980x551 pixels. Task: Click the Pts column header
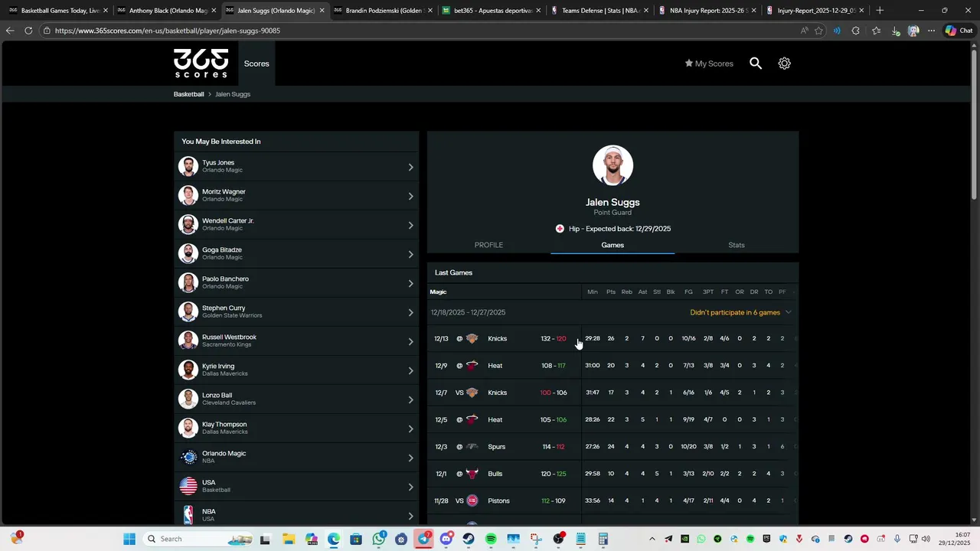[611, 292]
